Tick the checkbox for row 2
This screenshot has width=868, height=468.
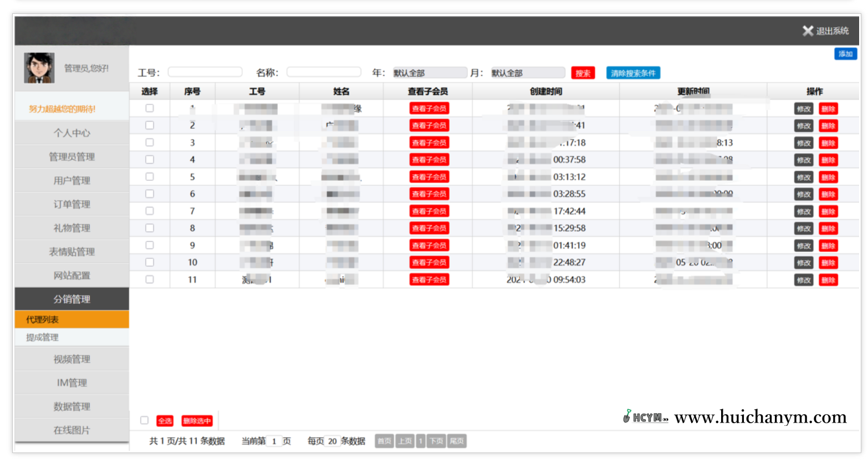[x=150, y=125]
